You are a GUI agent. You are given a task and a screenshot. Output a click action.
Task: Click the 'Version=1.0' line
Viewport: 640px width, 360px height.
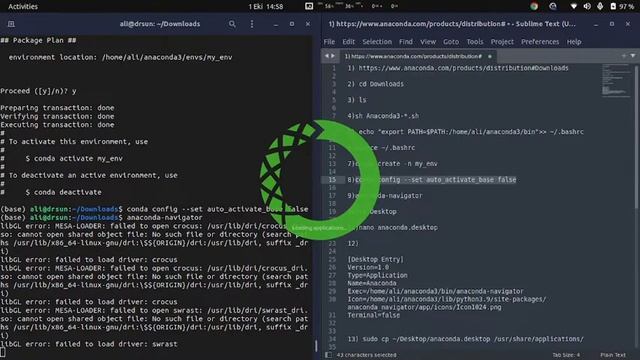pos(368,267)
